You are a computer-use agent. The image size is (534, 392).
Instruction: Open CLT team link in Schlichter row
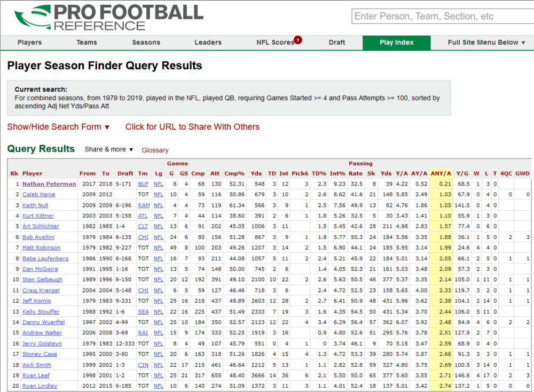click(143, 226)
